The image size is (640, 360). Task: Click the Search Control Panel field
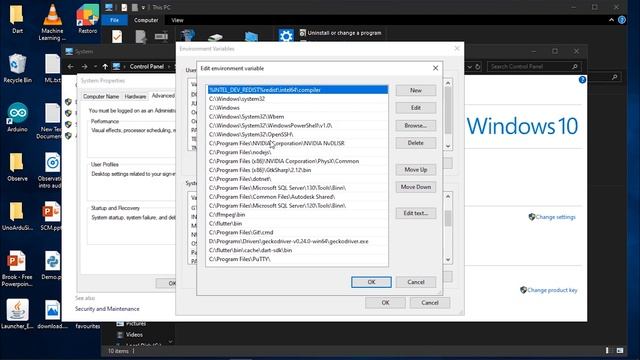(534, 67)
